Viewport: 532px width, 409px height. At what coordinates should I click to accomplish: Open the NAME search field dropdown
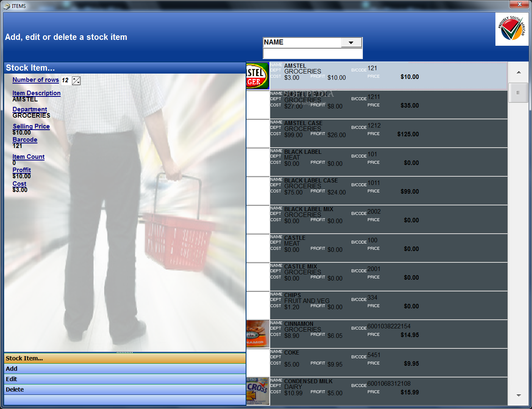click(x=351, y=42)
